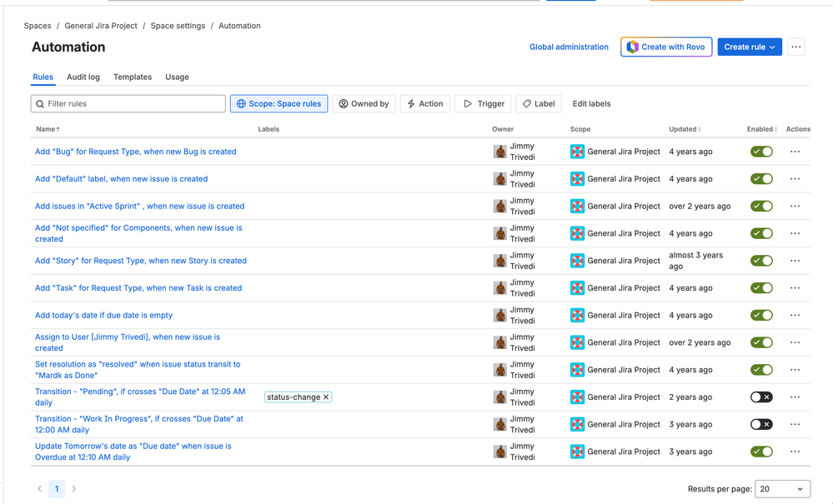Click the Rovo logo in Create with Rovo

point(632,47)
